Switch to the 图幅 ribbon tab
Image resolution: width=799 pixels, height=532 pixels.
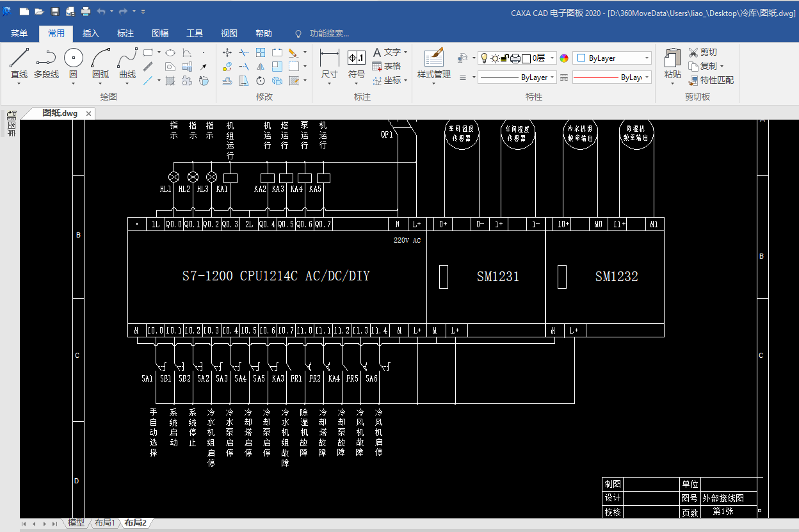point(160,33)
